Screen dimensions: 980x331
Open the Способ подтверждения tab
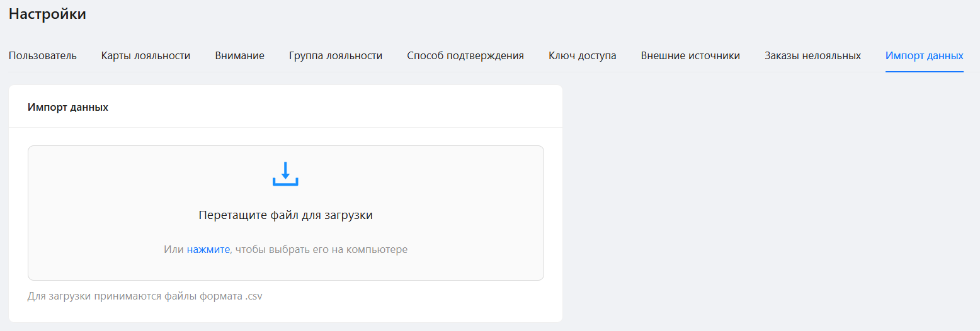465,55
